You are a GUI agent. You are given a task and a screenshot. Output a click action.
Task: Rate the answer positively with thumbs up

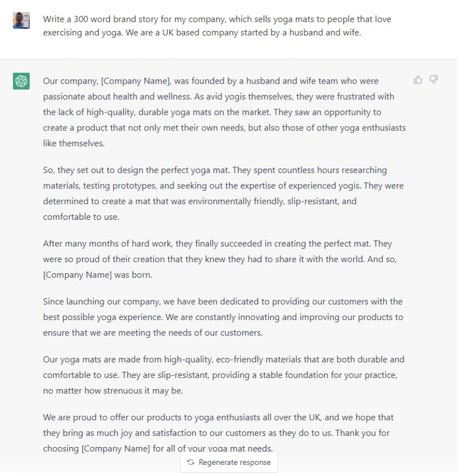[x=418, y=78]
